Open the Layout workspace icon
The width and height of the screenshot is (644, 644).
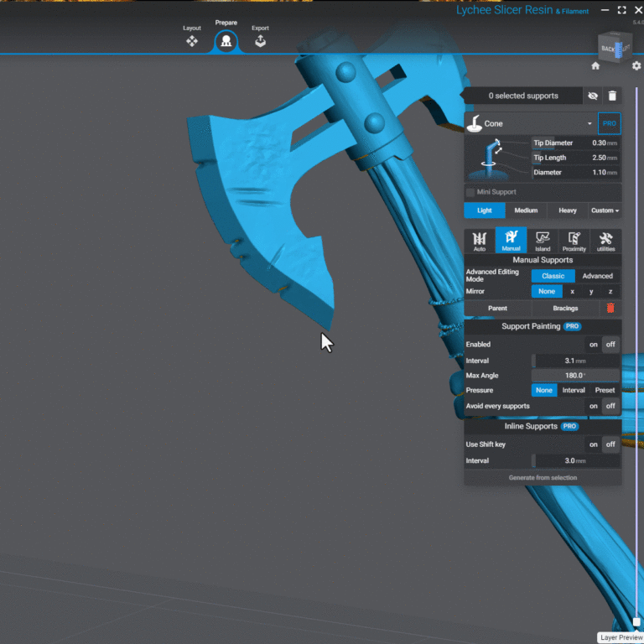pos(192,39)
